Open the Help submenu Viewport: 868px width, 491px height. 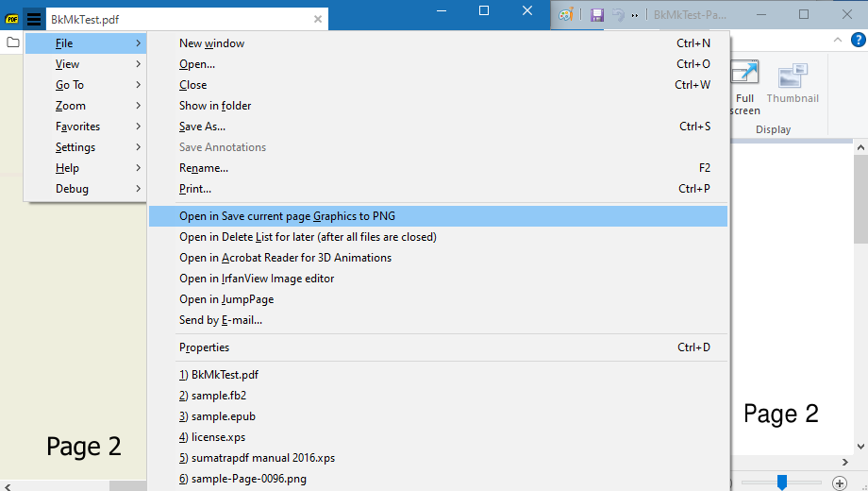click(86, 168)
